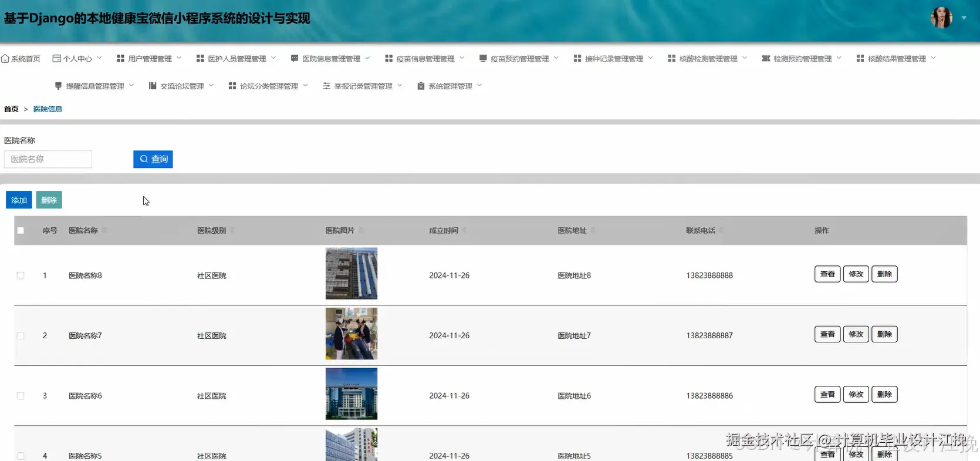Click 修改 for the 医院名称7 row
The image size is (980, 461).
pyautogui.click(x=856, y=334)
